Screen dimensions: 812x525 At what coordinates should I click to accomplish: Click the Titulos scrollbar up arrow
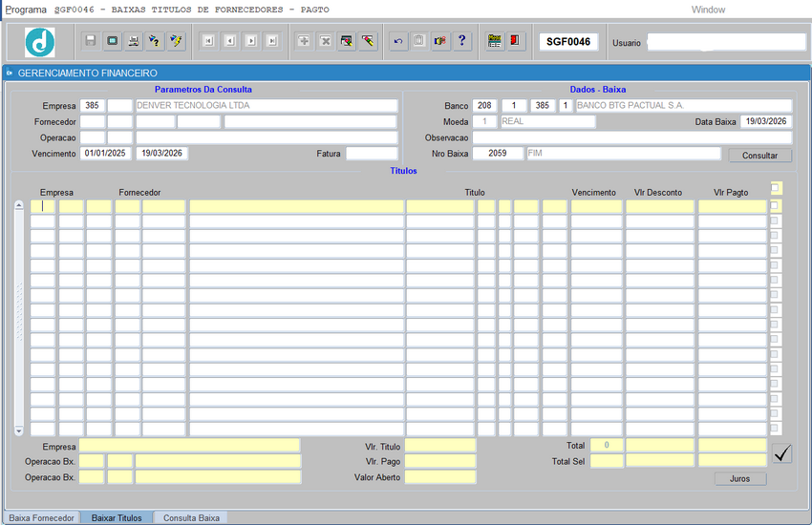point(19,205)
